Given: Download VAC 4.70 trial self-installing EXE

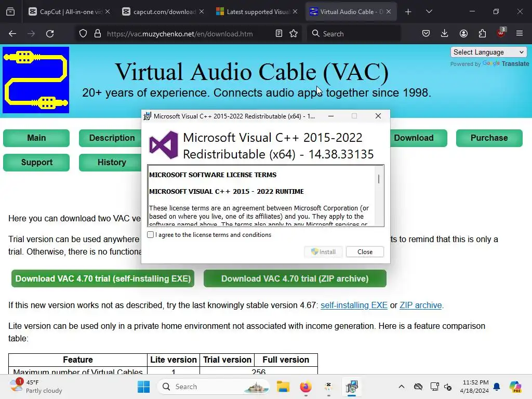Looking at the screenshot, I should (x=103, y=278).
